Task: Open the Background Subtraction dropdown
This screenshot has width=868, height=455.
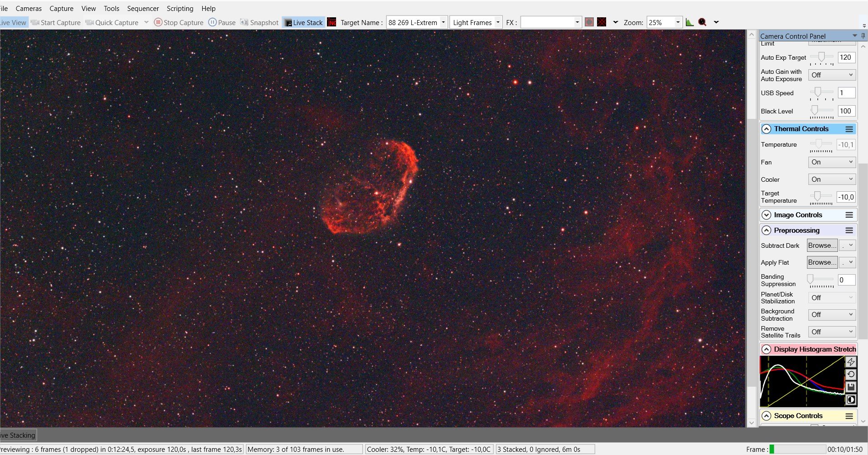Action: click(x=832, y=315)
